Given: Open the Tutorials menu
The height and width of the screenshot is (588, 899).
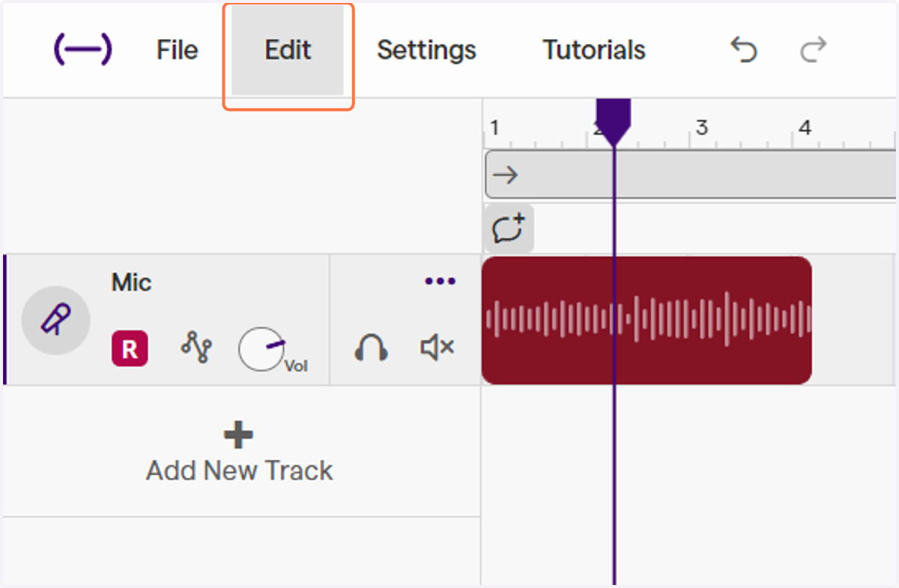Looking at the screenshot, I should [x=594, y=49].
